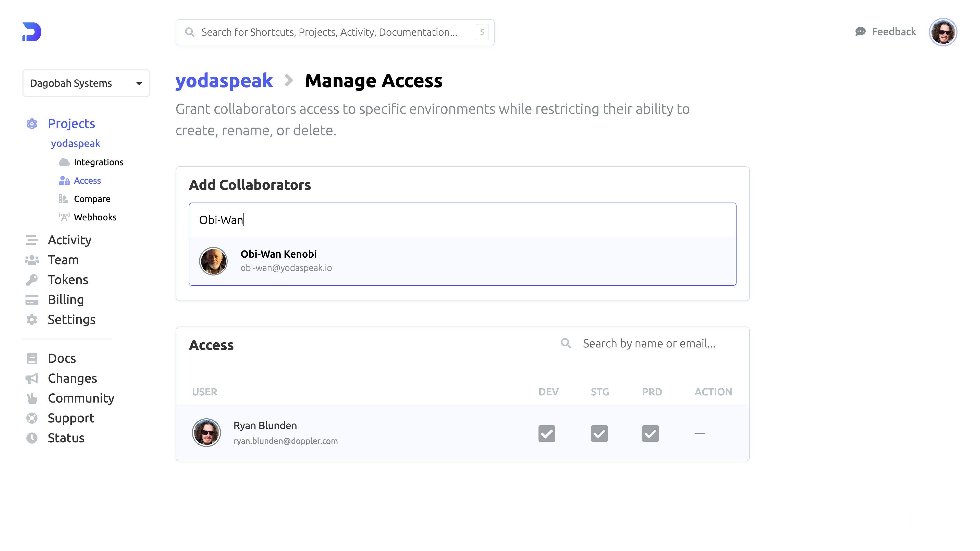
Task: Click the Support lifebuoy icon
Action: pyautogui.click(x=32, y=418)
